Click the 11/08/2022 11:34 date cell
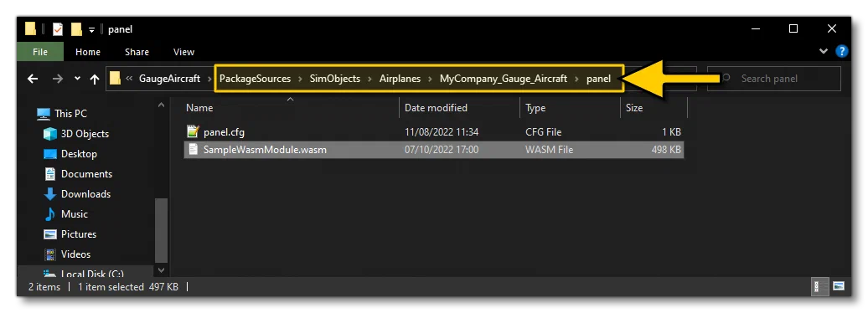Viewport: 868px width, 313px height. click(442, 132)
